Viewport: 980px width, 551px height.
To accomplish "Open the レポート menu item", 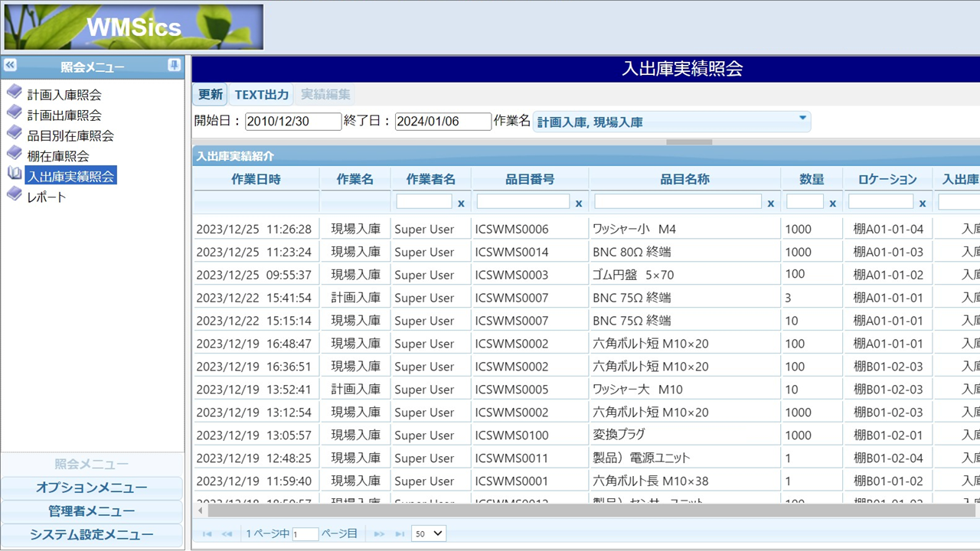I will [46, 197].
